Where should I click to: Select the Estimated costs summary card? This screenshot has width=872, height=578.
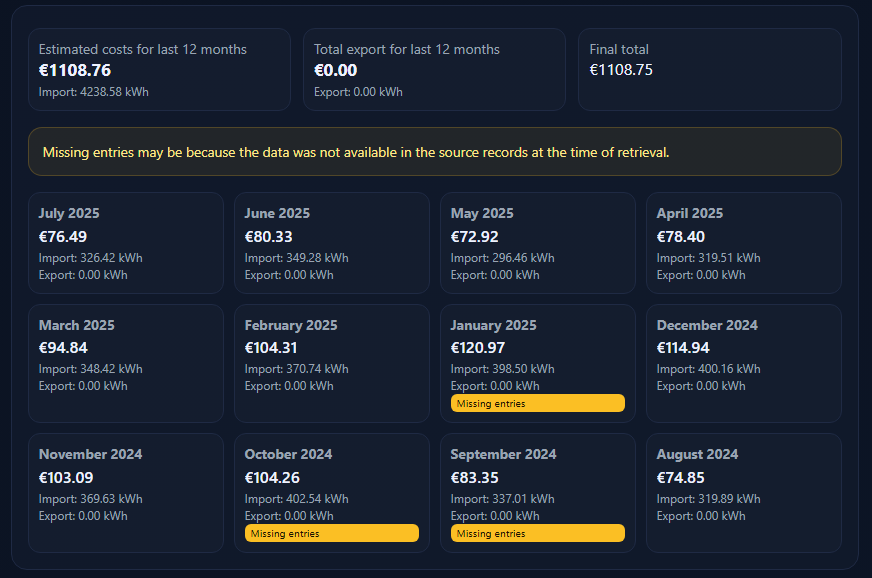[159, 69]
